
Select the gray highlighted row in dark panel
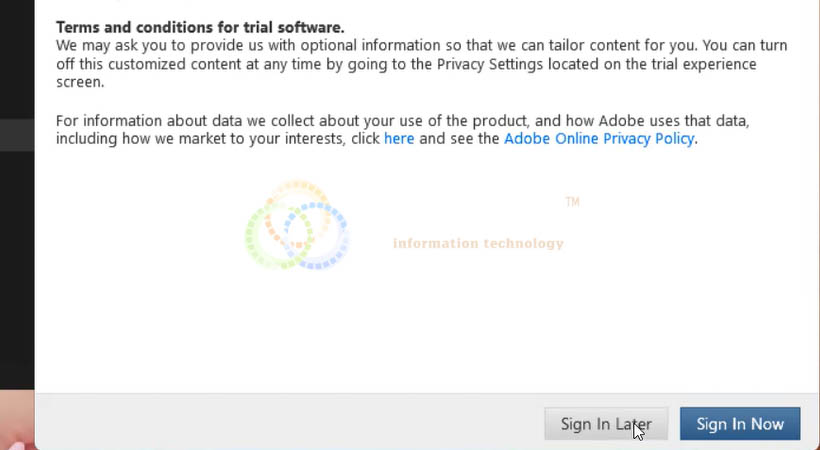click(17, 134)
